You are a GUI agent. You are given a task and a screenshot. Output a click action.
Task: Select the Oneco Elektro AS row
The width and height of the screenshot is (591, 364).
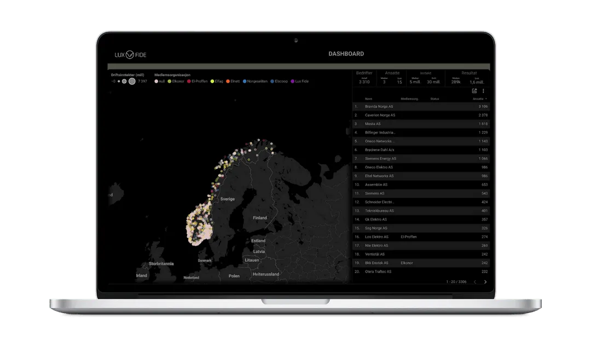point(421,167)
